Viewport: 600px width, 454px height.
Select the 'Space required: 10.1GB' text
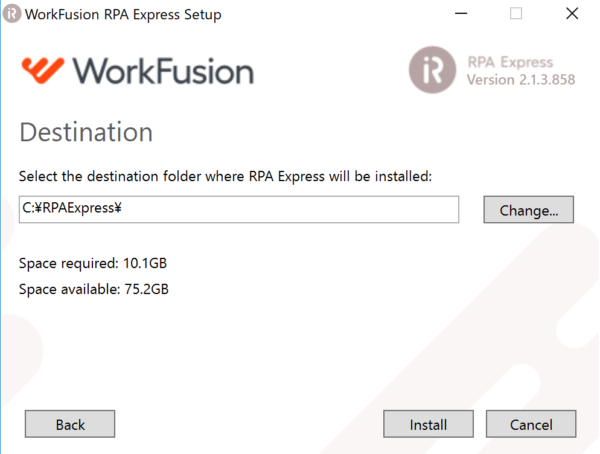(x=93, y=263)
